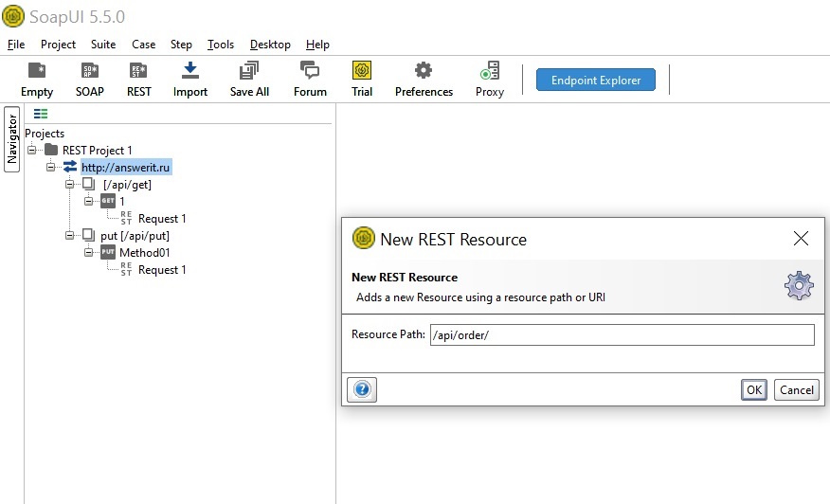Screen dimensions: 830x504
Task: Open new SOAP project toolbar icon
Action: click(x=89, y=70)
